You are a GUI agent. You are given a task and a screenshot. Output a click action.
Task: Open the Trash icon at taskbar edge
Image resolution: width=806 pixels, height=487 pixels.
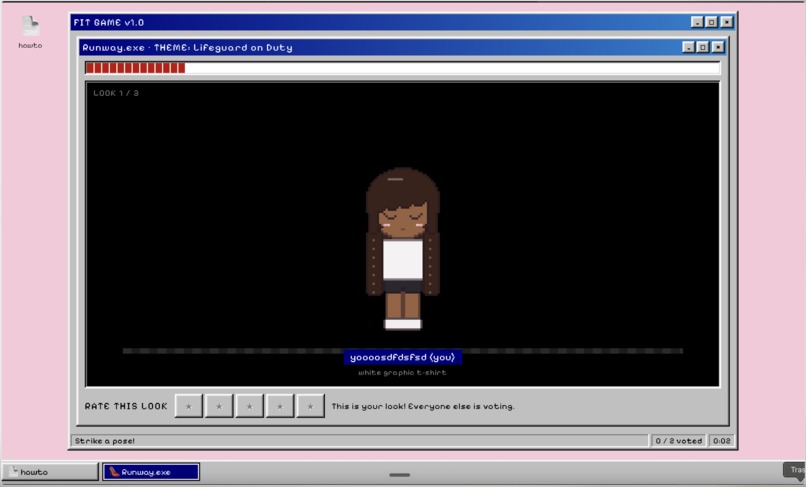[795, 470]
